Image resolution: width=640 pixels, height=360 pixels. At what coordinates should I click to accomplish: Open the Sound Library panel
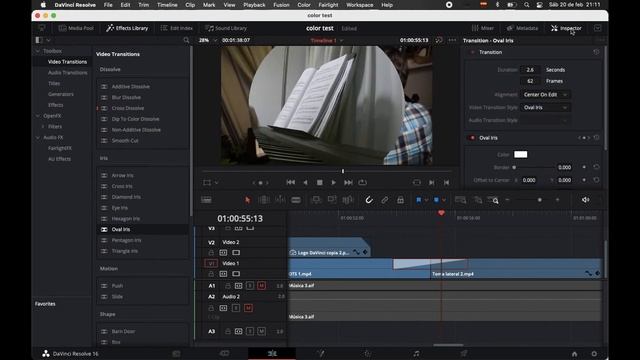(x=226, y=28)
